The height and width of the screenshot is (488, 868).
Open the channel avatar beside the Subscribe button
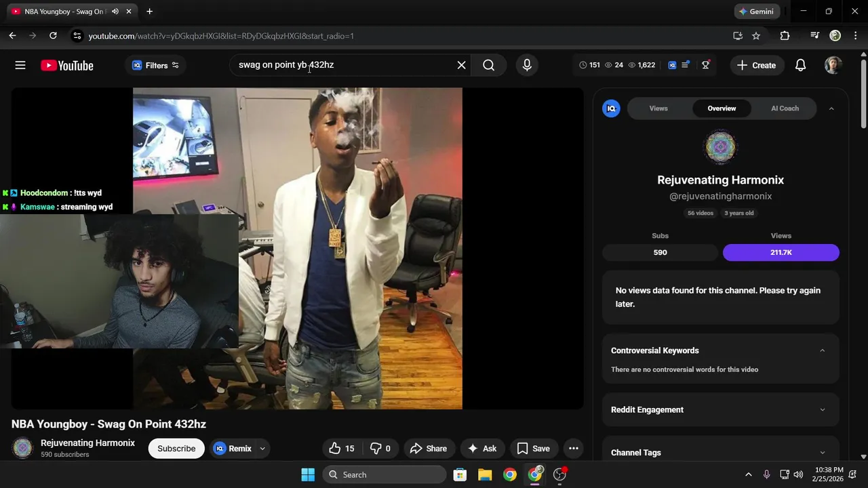[22, 448]
